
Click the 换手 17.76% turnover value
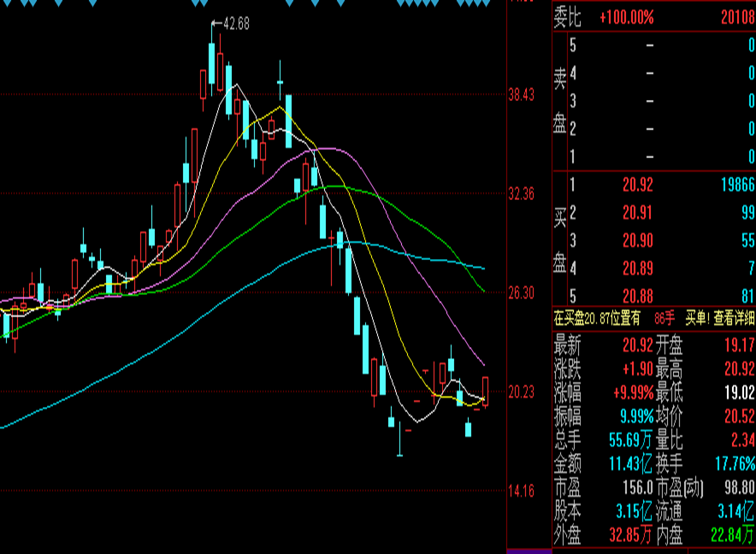[x=735, y=464]
